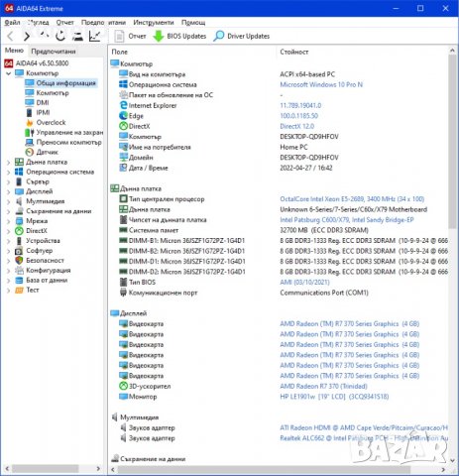Viewport: 459px width, 476px height.
Task: Select the Edge row icon
Action: click(x=123, y=116)
